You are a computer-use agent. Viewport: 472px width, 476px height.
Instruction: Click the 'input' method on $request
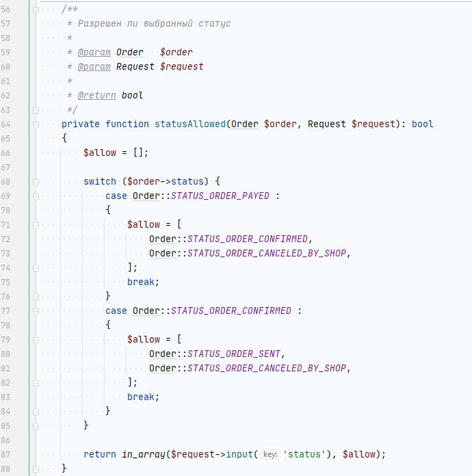(x=239, y=454)
